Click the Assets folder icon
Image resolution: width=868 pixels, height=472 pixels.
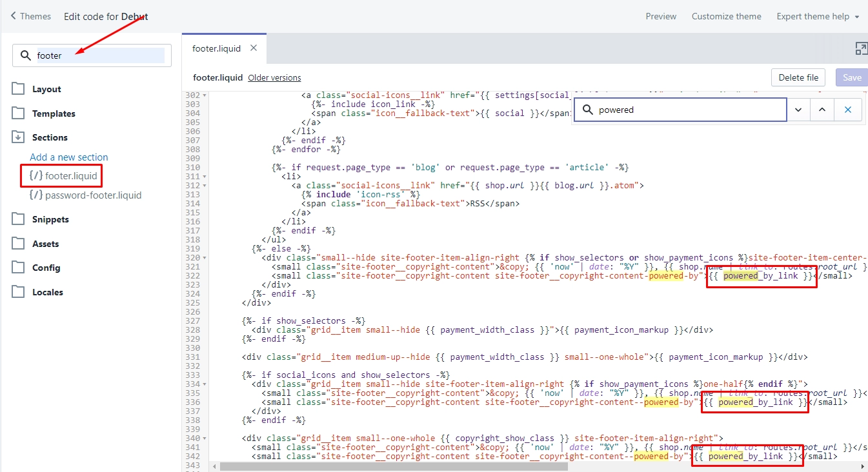18,243
